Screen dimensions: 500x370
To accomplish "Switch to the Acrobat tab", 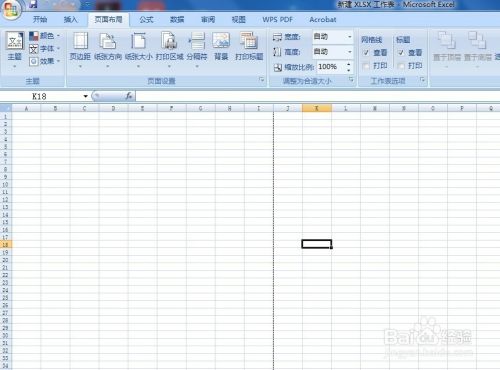I will [322, 20].
